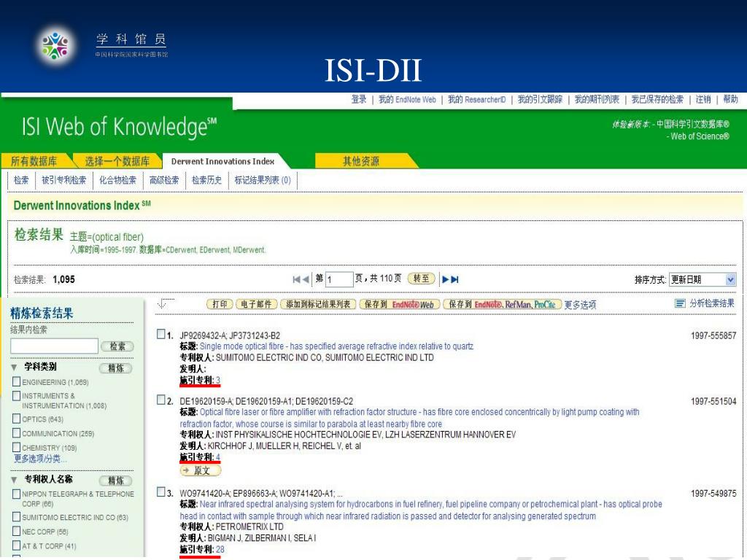Viewport: 747px width, 560px height.
Task: Open 我的 ResearcherID link
Action: pos(477,99)
